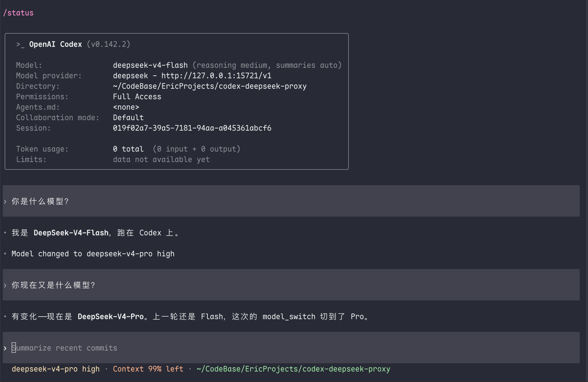Click the http://127.0.0.1:15721/v1 provider URL

pos(216,76)
